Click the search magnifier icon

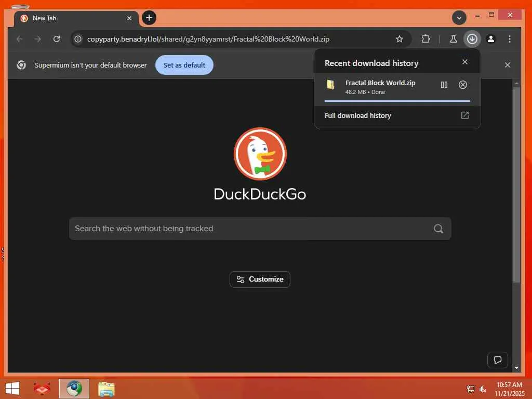[438, 229]
